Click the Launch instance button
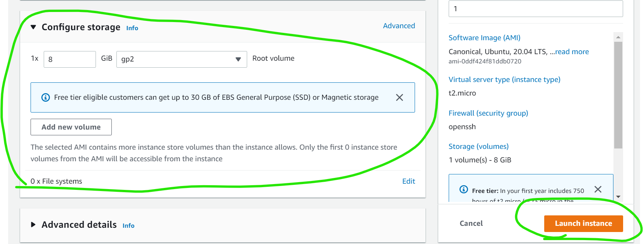The height and width of the screenshot is (244, 644). tap(583, 224)
